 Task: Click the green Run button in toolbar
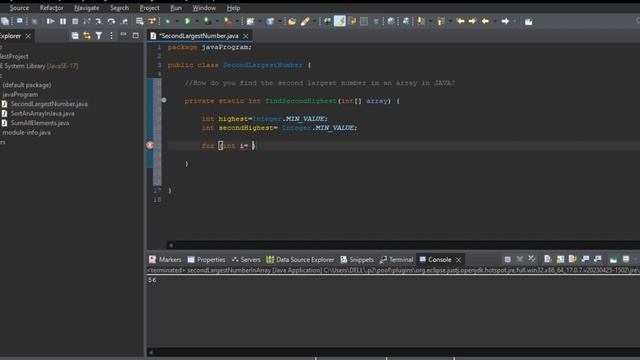coord(187,21)
